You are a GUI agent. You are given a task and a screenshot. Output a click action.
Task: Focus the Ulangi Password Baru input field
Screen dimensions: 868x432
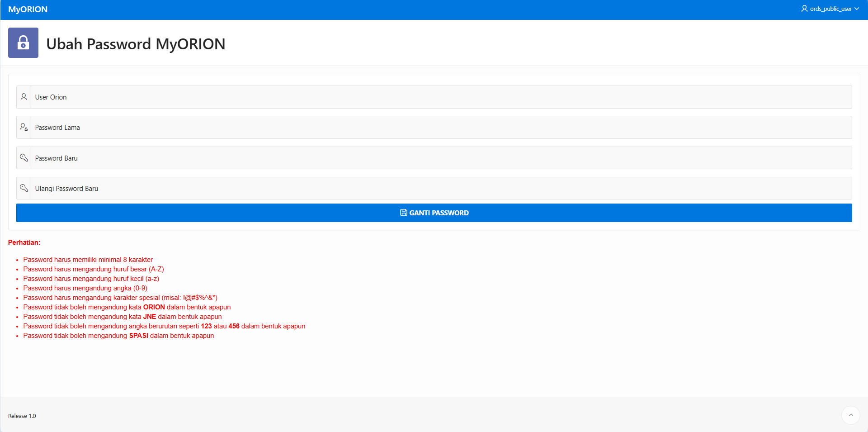pos(441,188)
